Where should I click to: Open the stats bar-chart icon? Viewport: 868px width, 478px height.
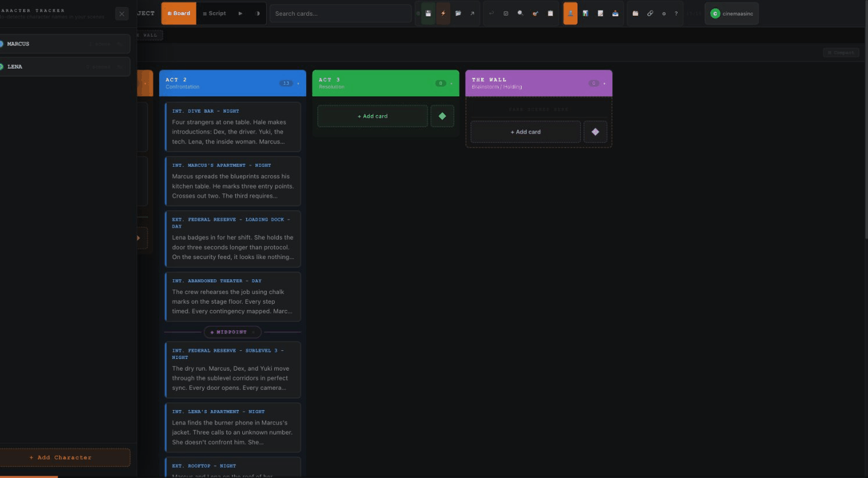(x=585, y=13)
